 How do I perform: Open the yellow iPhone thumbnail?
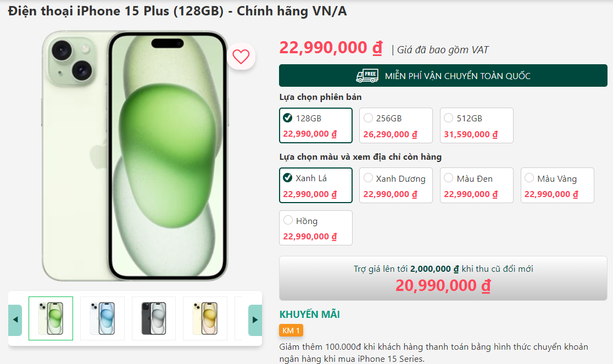(x=205, y=318)
